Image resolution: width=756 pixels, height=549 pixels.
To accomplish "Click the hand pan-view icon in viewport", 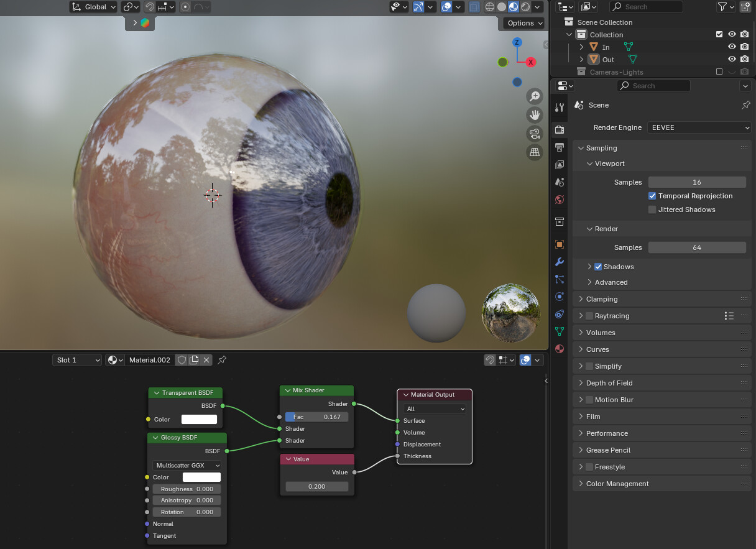I will 535,114.
